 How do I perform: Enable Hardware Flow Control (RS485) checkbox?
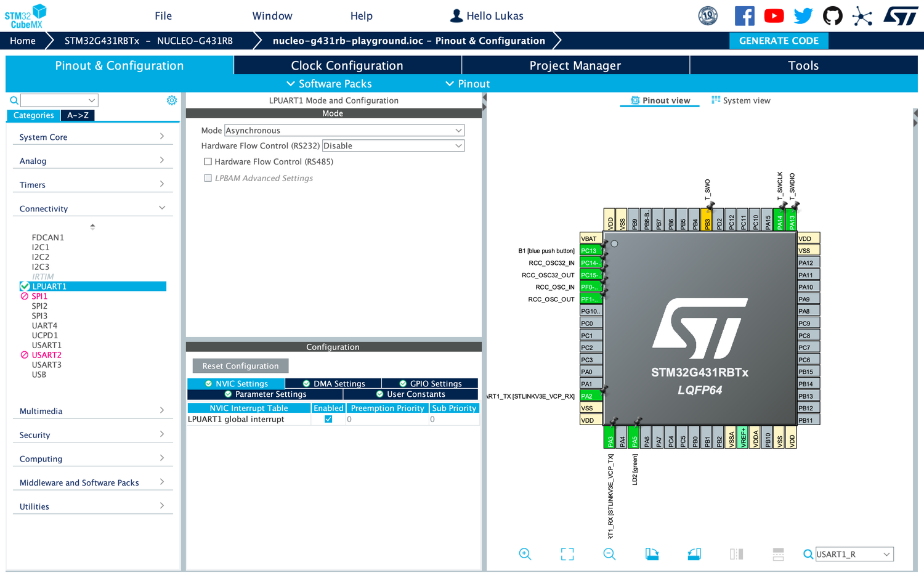[208, 161]
